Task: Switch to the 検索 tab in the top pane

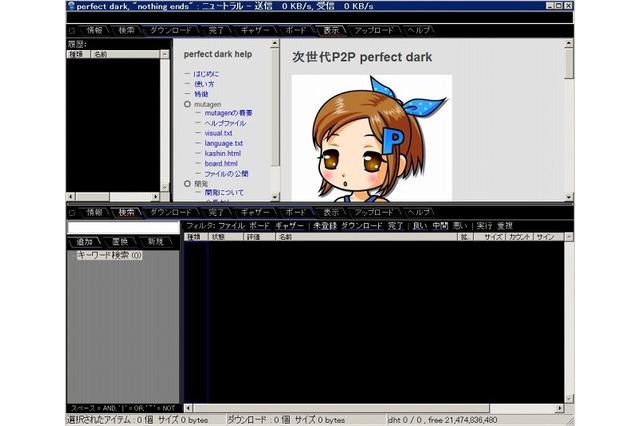Action: pyautogui.click(x=127, y=30)
